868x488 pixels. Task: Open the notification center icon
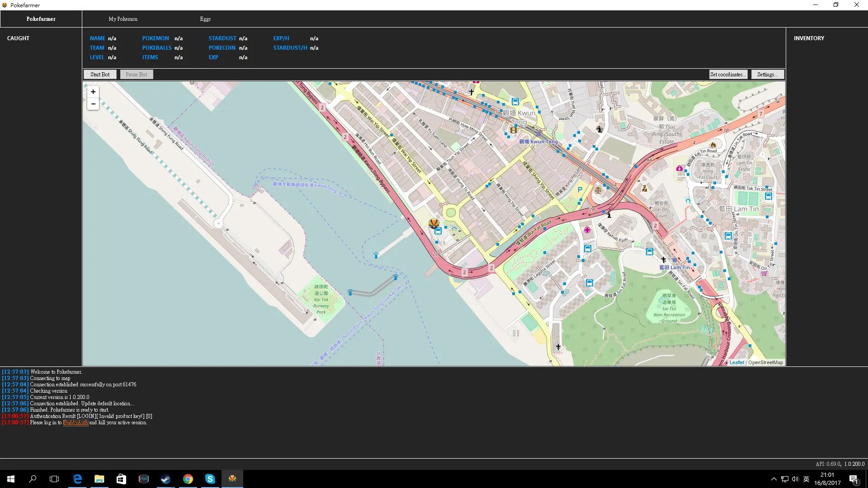pos(854,479)
